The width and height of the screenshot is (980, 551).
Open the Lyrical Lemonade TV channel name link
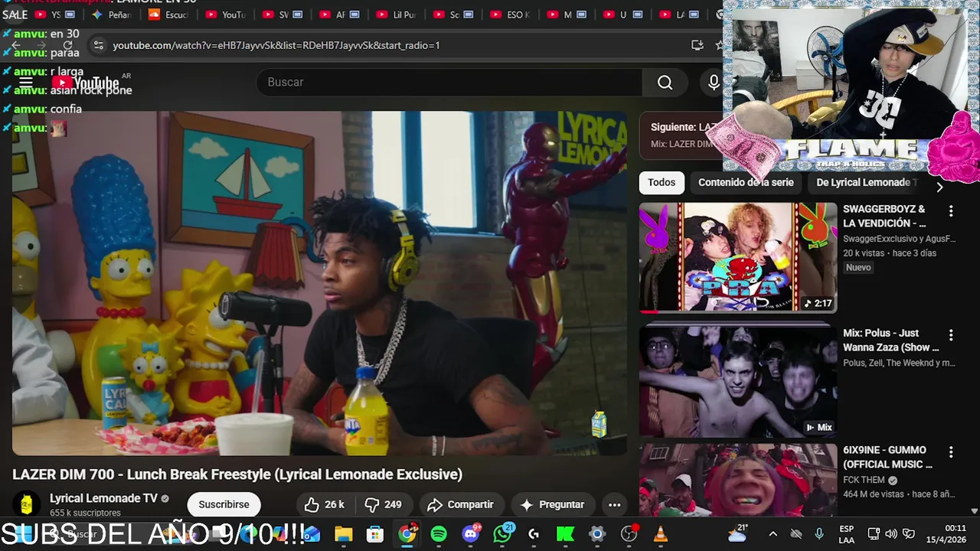point(103,498)
